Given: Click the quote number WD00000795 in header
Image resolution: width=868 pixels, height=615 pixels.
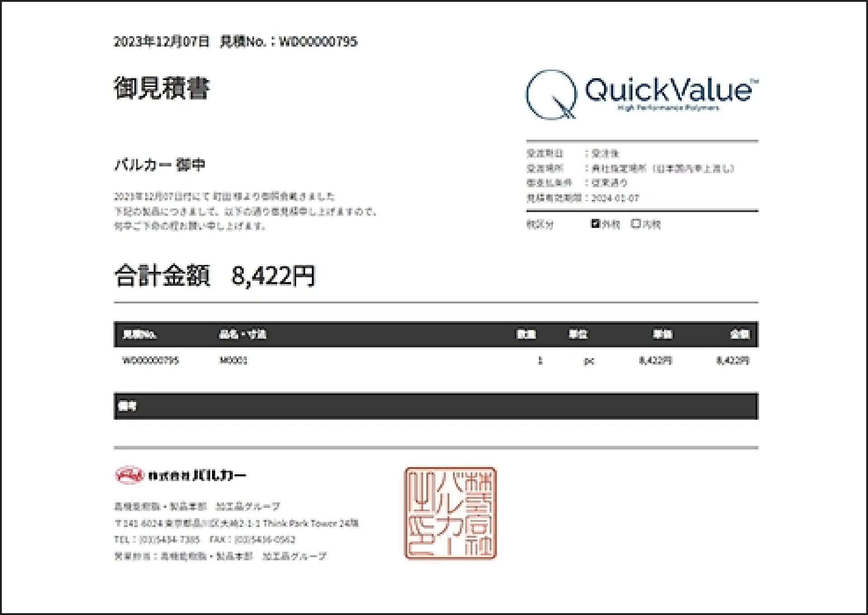Looking at the screenshot, I should [318, 42].
